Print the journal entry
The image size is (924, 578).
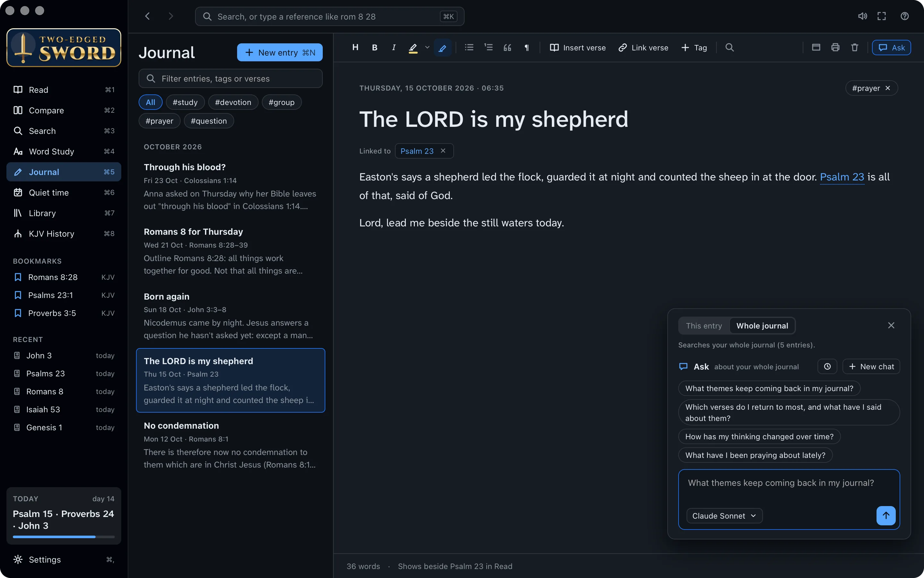835,48
